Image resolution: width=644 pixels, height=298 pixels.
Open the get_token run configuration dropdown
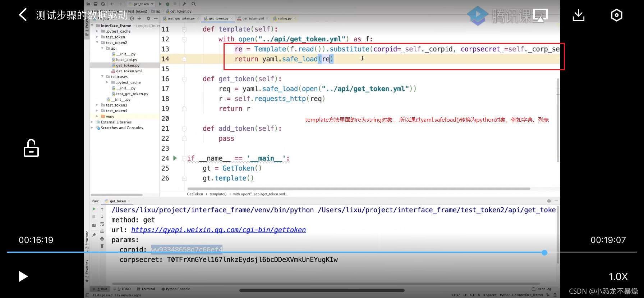pos(141,4)
